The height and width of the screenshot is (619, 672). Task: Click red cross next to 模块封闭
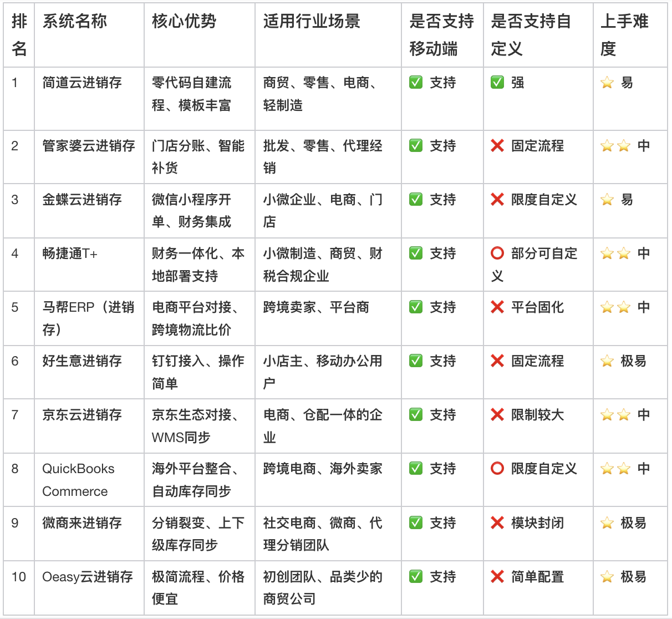point(497,523)
